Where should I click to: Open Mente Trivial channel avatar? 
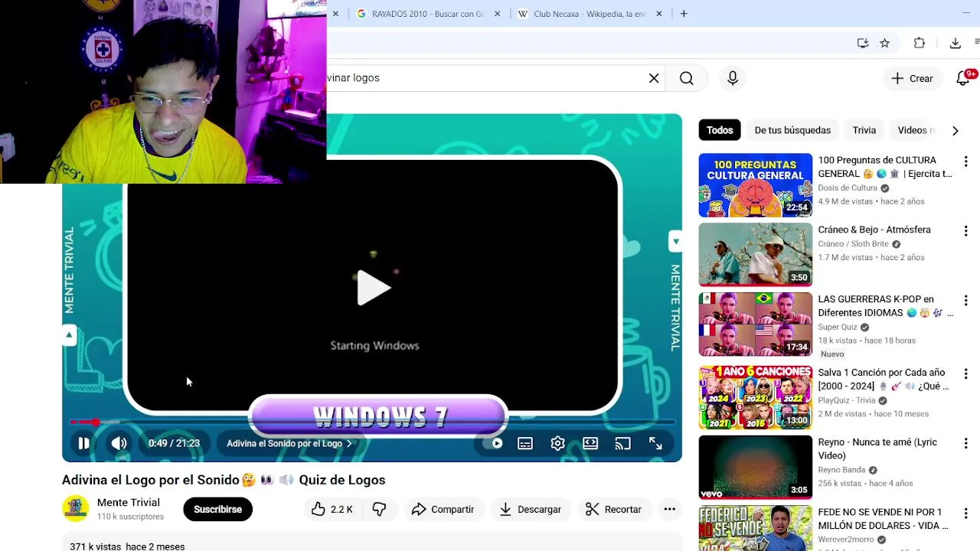click(x=75, y=508)
